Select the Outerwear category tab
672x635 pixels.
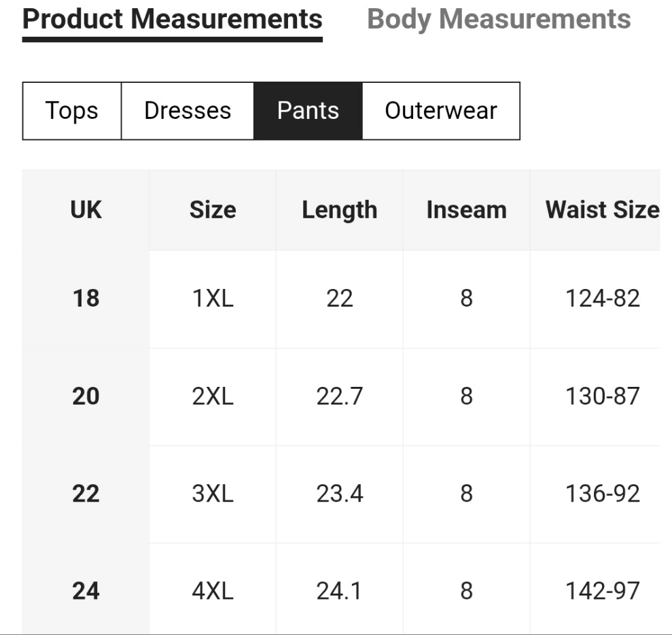(441, 111)
